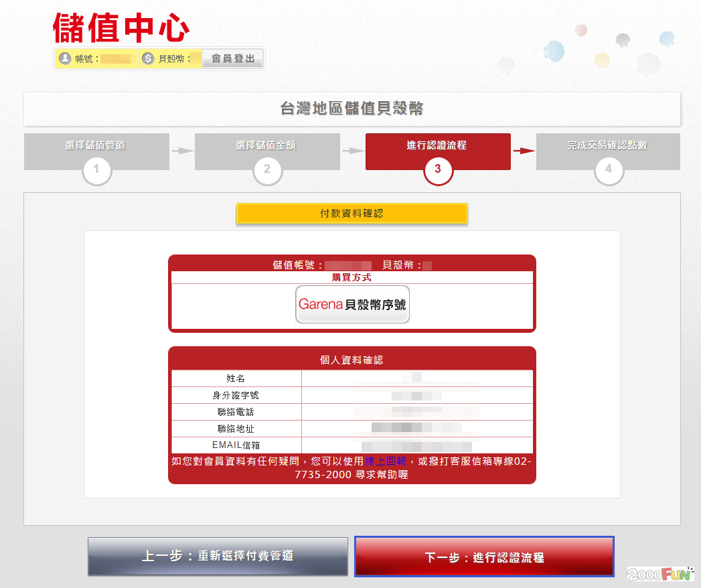Click the 聯絡地址 row label

coord(236,429)
